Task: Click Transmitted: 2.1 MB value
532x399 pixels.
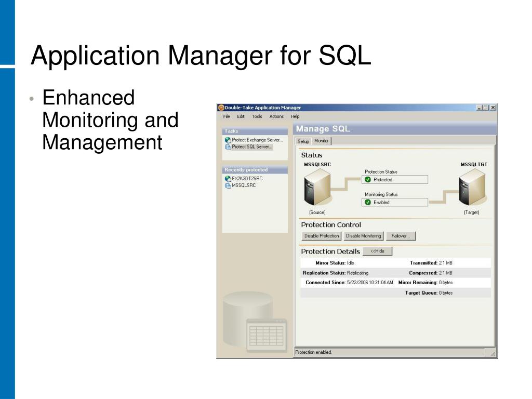Action: tap(445, 263)
